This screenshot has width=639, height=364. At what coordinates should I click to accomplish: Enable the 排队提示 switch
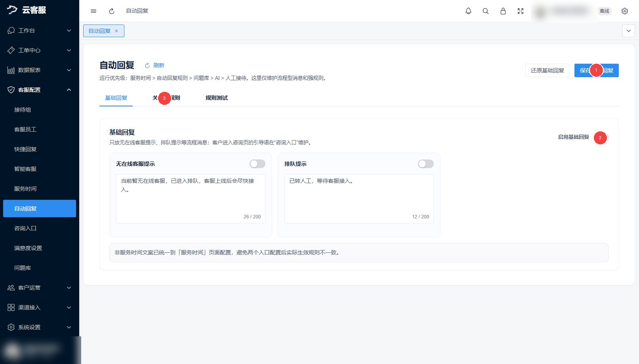(x=426, y=164)
